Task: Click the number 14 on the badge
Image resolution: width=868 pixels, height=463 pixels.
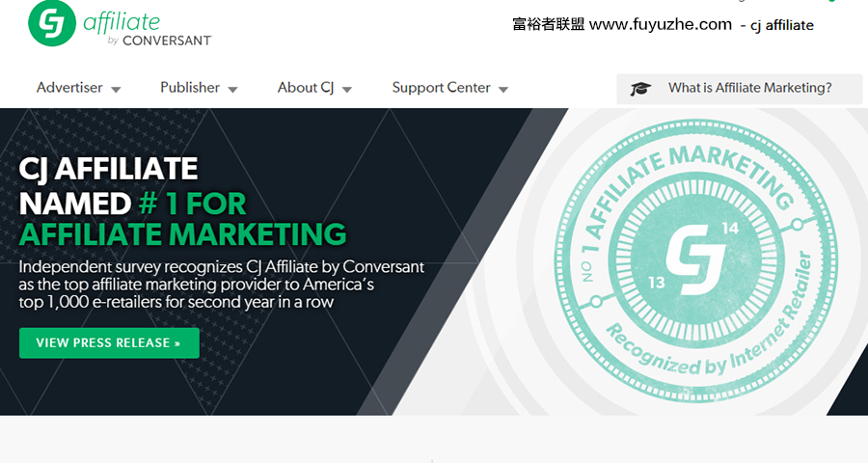Action: point(730,228)
